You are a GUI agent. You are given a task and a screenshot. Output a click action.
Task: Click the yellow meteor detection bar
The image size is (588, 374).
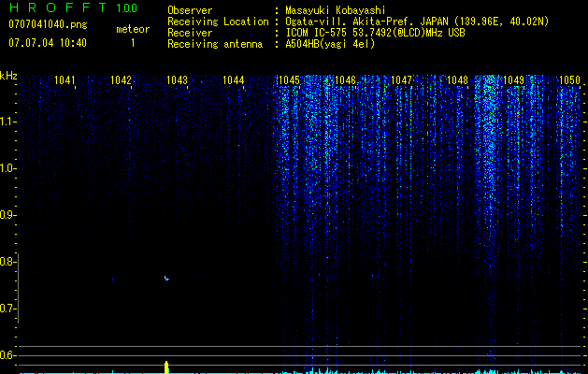[x=166, y=367]
